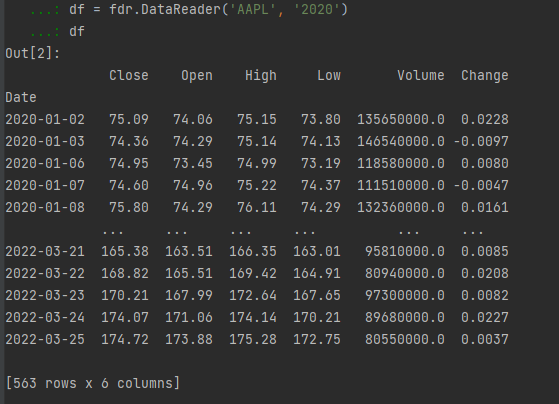Click the High value 76.11
559x404 pixels.
click(257, 208)
